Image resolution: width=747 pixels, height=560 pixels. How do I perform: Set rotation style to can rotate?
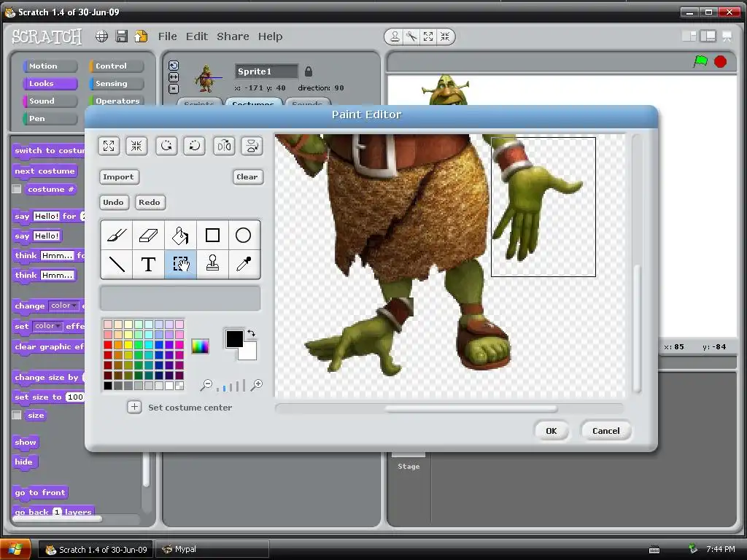[174, 66]
